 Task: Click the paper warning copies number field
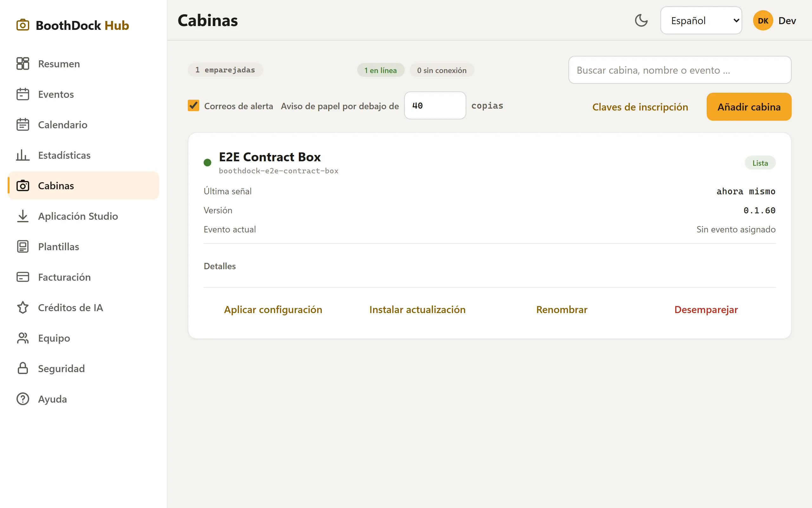point(435,105)
